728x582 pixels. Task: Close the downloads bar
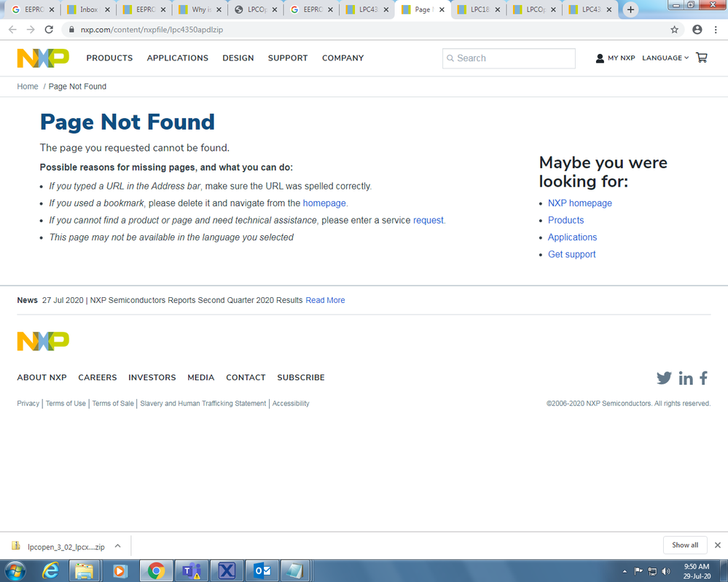[x=717, y=546]
